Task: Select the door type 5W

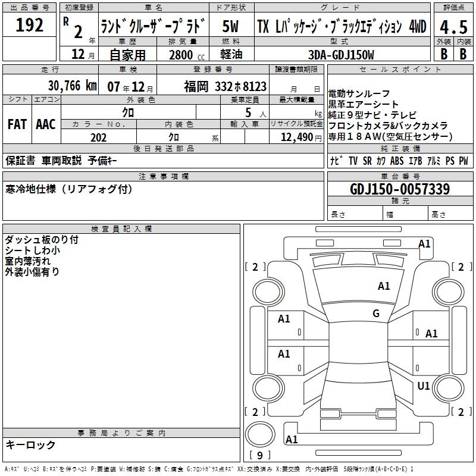Action: [x=230, y=26]
